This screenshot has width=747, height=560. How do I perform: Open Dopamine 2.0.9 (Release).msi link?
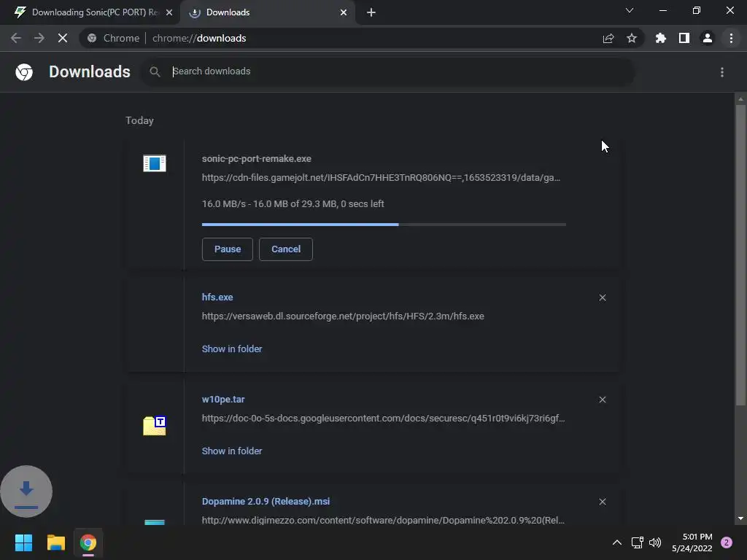[266, 502]
